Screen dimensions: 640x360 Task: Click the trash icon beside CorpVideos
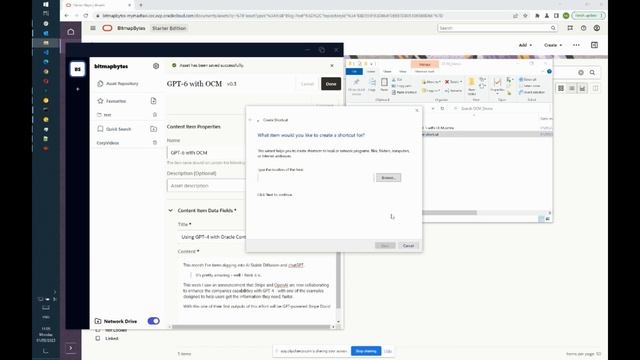(x=155, y=143)
